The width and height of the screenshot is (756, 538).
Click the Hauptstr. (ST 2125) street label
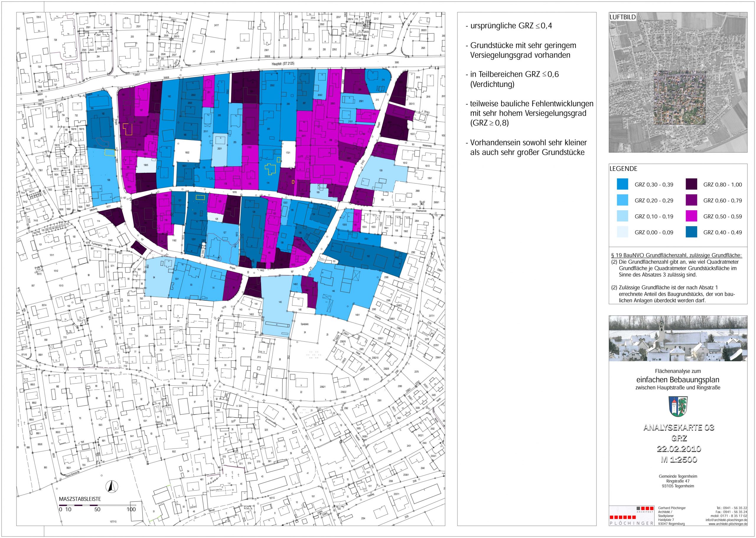tap(283, 64)
